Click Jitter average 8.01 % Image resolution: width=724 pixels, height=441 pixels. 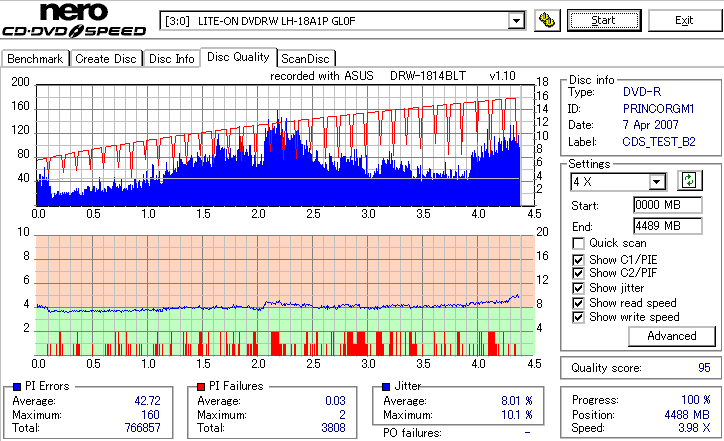517,401
